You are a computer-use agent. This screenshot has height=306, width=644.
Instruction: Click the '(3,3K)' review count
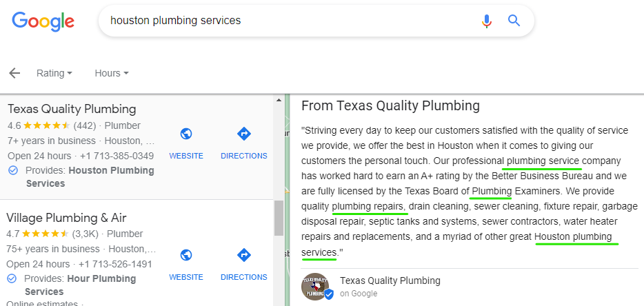tap(85, 234)
